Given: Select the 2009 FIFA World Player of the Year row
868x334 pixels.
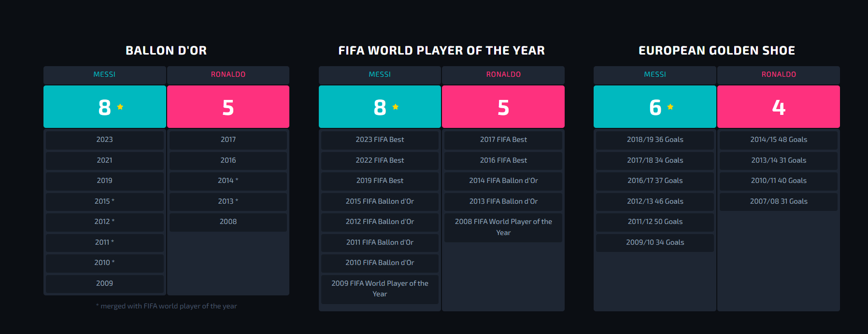Looking at the screenshot, I should tap(380, 289).
